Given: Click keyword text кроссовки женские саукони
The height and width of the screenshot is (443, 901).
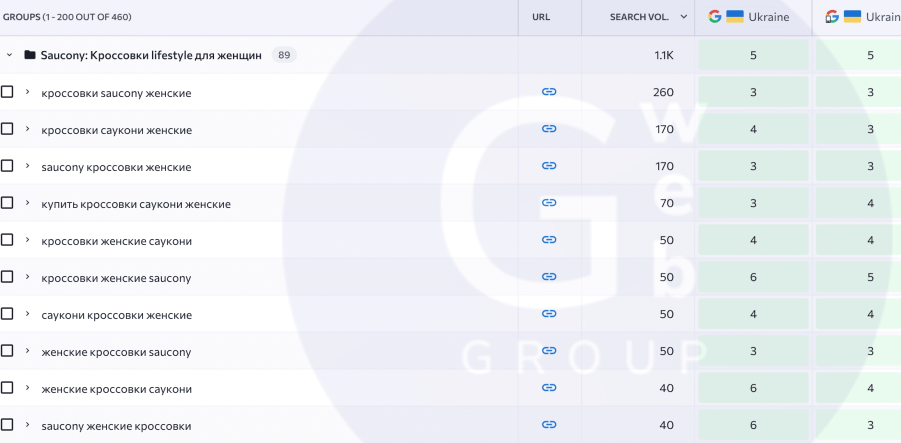Looking at the screenshot, I should pos(116,241).
